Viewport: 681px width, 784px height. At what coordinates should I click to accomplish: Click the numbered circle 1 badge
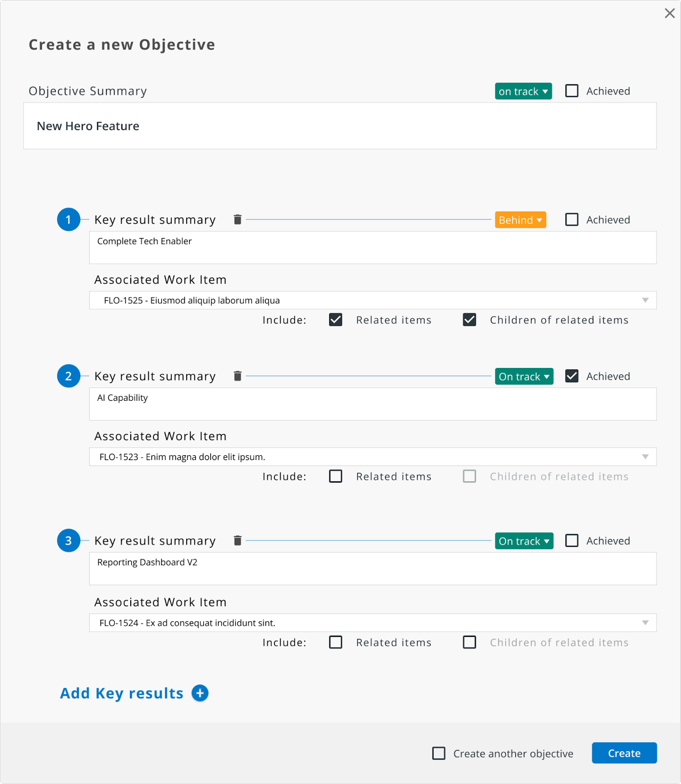69,220
